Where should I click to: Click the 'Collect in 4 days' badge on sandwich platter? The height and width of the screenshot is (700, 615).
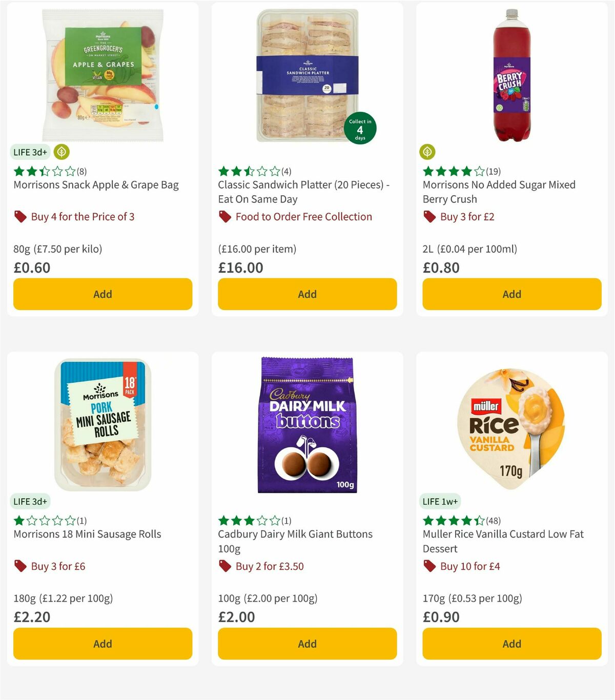point(359,128)
